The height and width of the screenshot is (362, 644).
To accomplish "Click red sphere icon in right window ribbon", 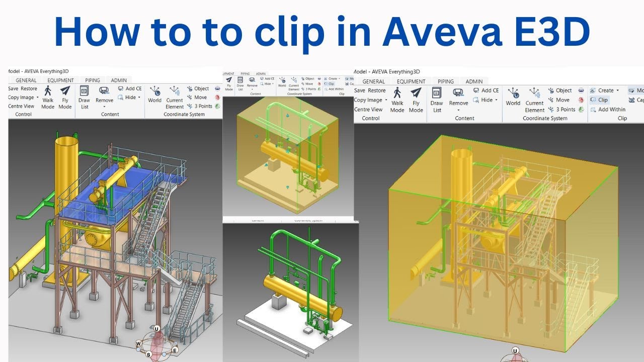I will pos(581,100).
